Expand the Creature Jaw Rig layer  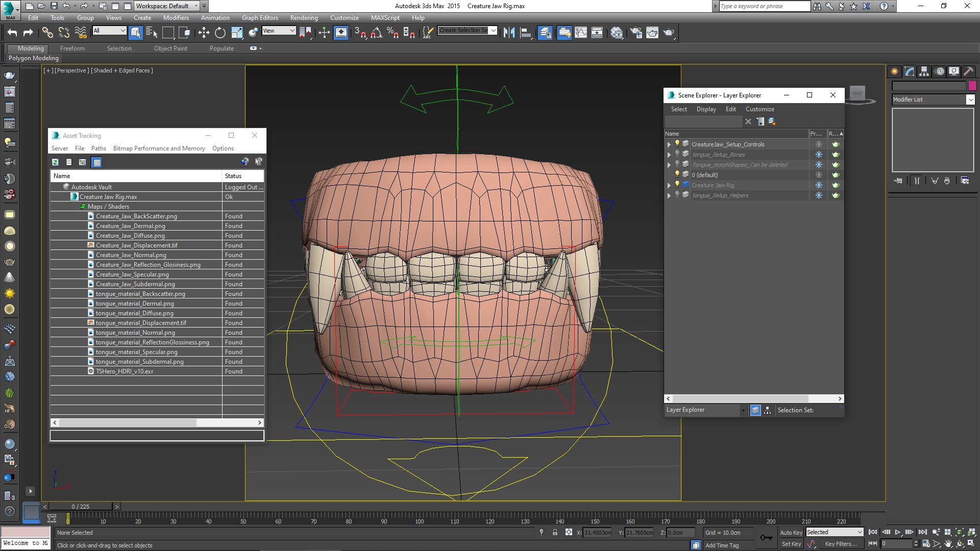[669, 185]
